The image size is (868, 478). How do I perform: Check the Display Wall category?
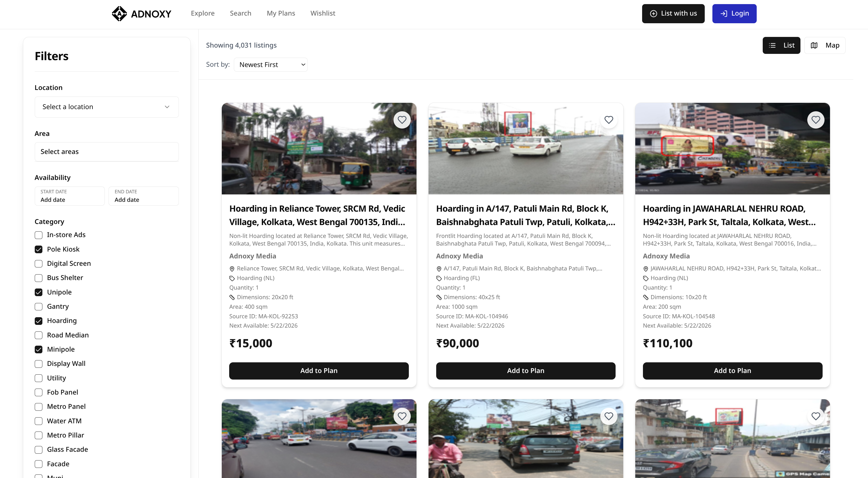[x=38, y=364]
